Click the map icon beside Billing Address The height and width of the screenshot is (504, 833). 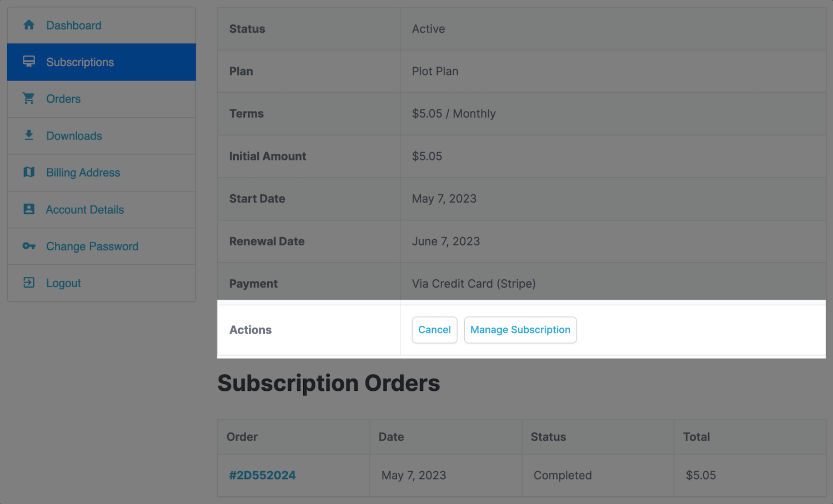[x=29, y=173]
